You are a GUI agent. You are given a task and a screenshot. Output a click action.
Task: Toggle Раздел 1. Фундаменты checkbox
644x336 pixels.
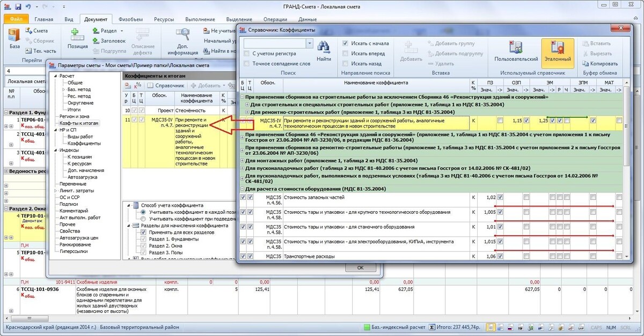tap(143, 239)
